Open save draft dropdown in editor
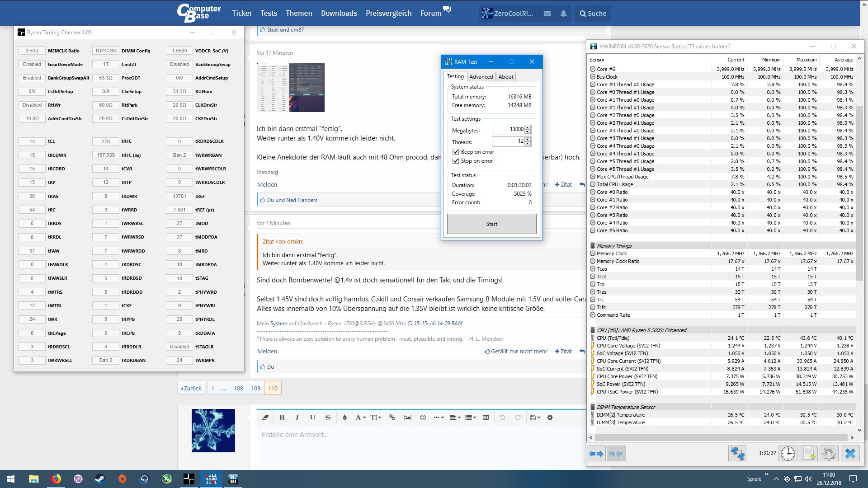868x488 pixels. coord(535,418)
